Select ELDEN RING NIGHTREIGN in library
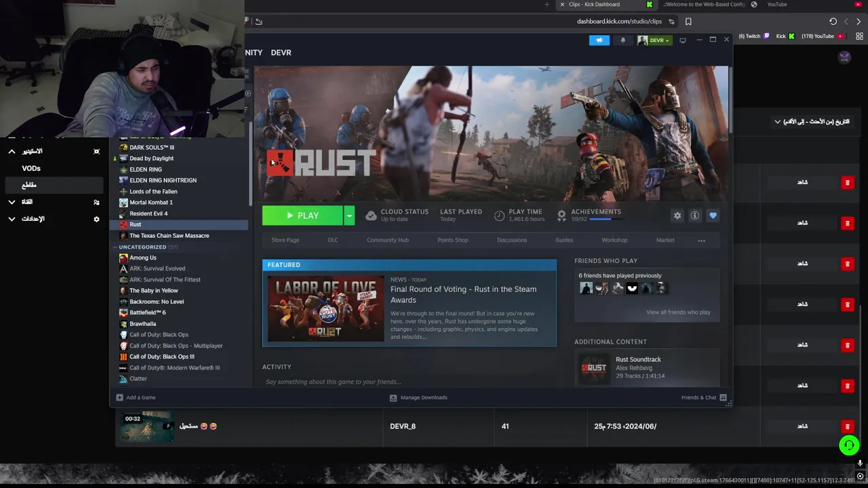The height and width of the screenshot is (488, 868). click(163, 180)
